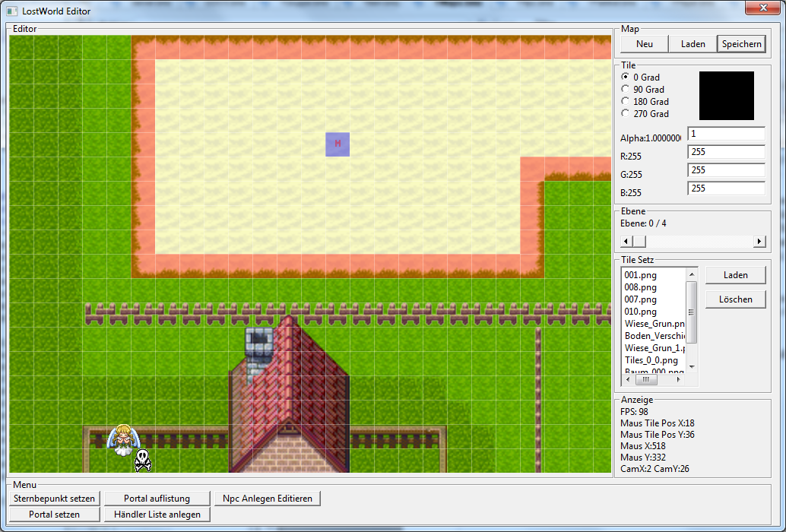Click the tile list horizontal scrollbar thumb
Viewport: 786px width, 532px height.
[x=645, y=380]
